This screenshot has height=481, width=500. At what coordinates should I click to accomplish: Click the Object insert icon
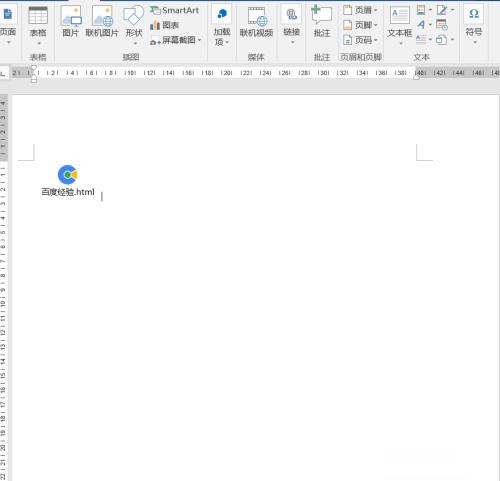(x=441, y=40)
